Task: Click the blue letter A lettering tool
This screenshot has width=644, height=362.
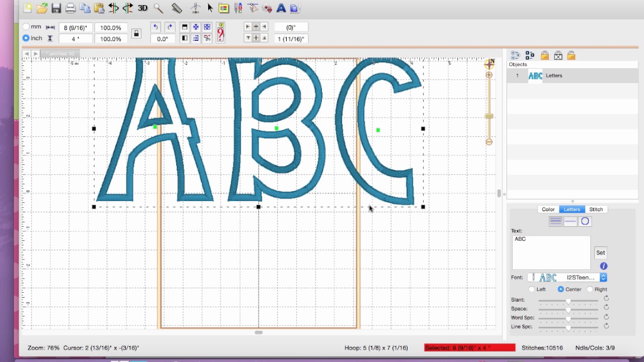Action: [x=281, y=8]
